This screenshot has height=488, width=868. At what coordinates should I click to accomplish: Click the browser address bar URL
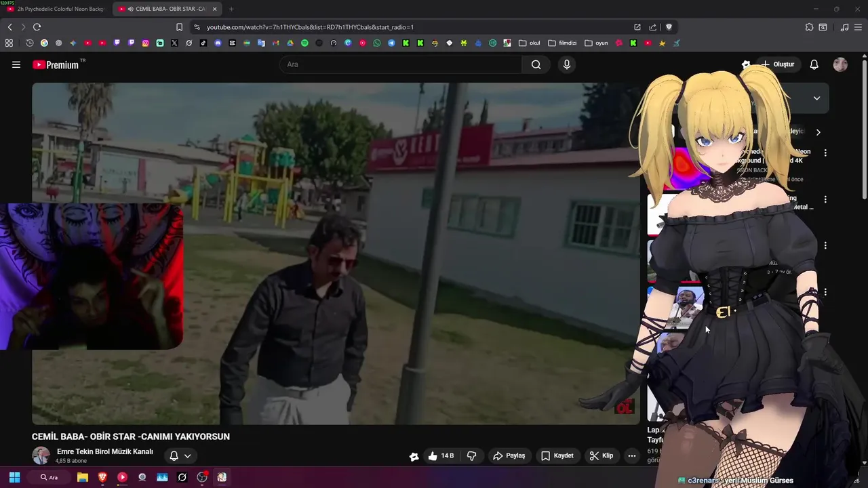click(310, 27)
